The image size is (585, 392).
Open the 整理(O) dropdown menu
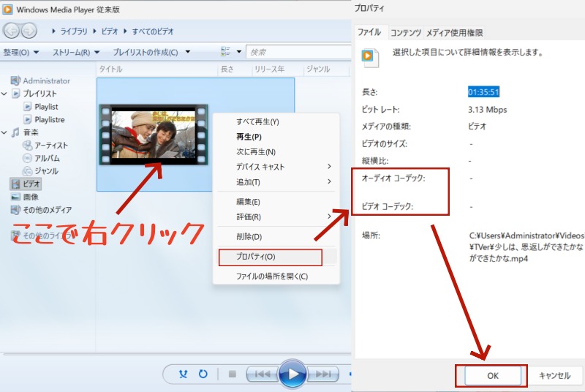[x=21, y=52]
